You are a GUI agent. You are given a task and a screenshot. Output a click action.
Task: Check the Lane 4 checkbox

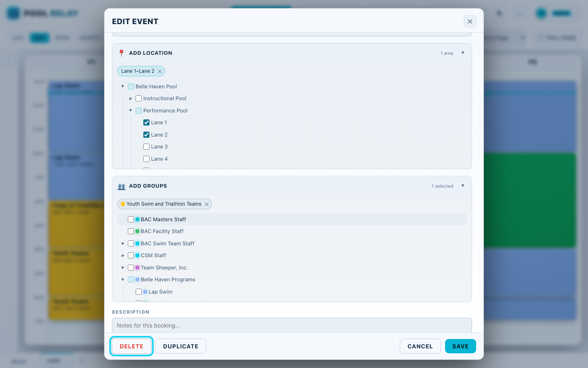147,159
